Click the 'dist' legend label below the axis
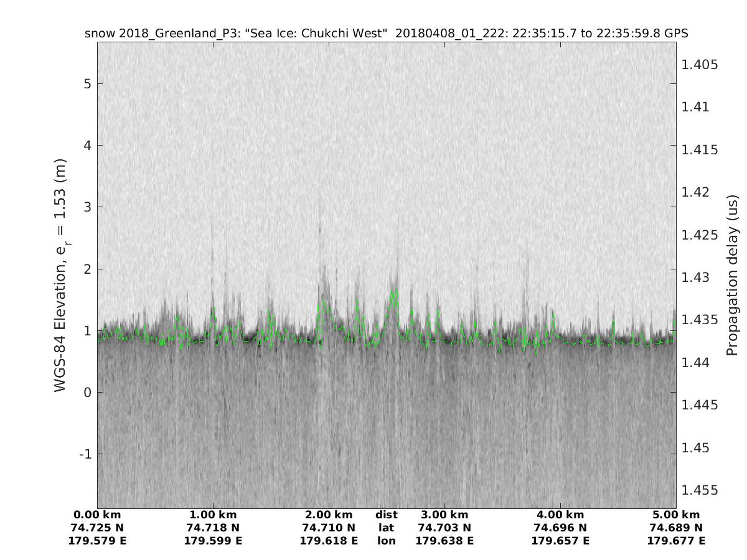 (387, 515)
